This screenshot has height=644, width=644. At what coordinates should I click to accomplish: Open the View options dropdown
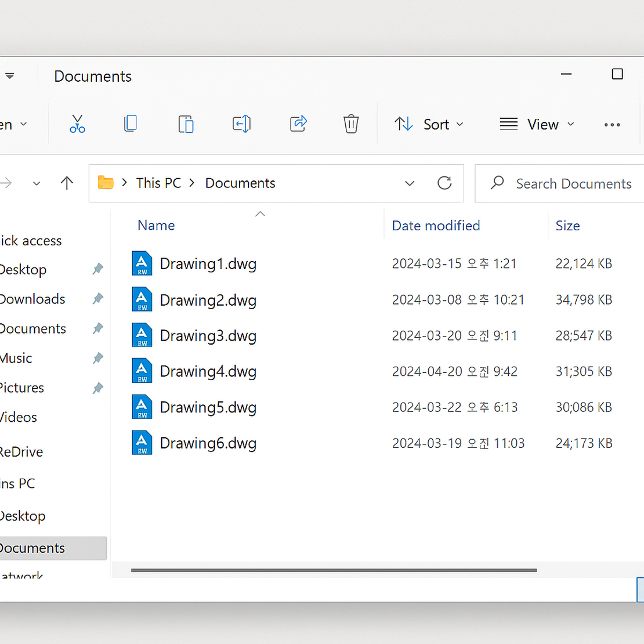point(537,124)
